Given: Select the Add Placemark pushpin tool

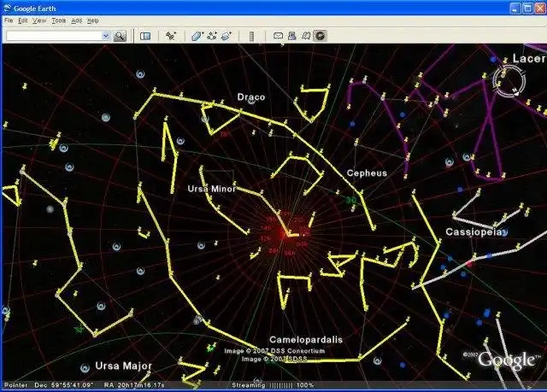Looking at the screenshot, I should coord(171,36).
